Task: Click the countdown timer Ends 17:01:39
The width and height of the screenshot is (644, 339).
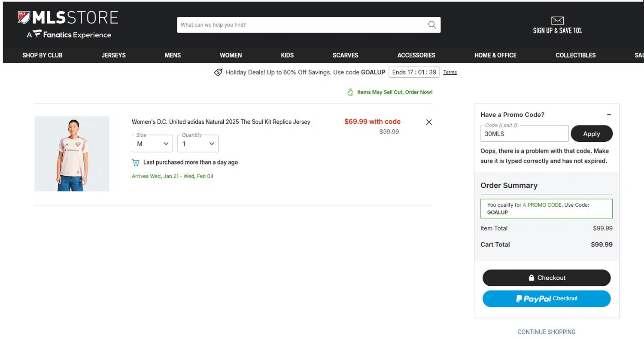Action: pyautogui.click(x=414, y=72)
